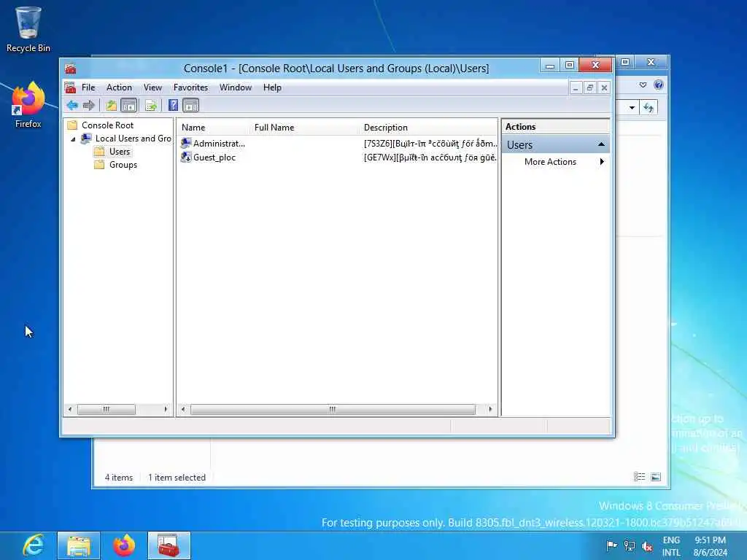Click the Guest_ploc description text
Image resolution: width=747 pixels, height=560 pixels.
[x=430, y=157]
